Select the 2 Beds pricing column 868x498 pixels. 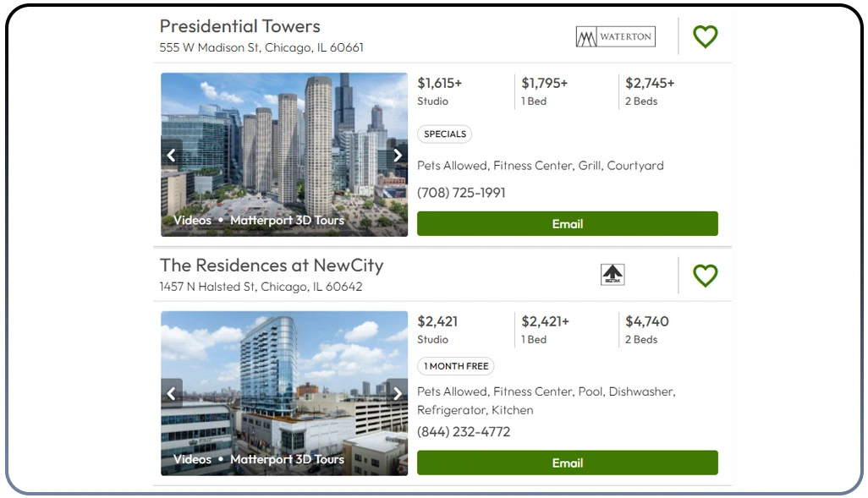(x=650, y=91)
